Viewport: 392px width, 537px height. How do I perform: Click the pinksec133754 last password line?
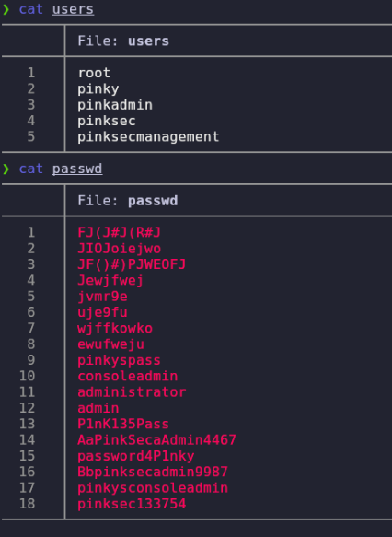pos(132,504)
